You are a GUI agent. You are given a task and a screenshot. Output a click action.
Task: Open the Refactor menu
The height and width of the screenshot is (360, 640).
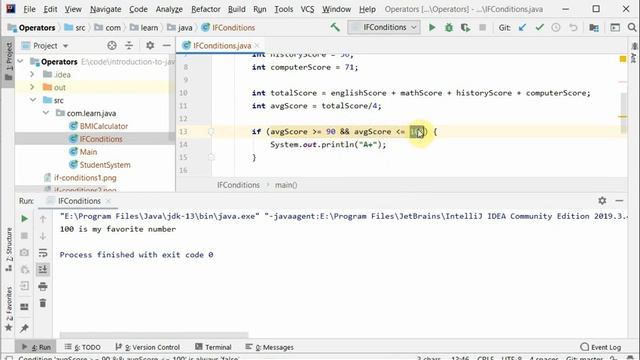[206, 9]
